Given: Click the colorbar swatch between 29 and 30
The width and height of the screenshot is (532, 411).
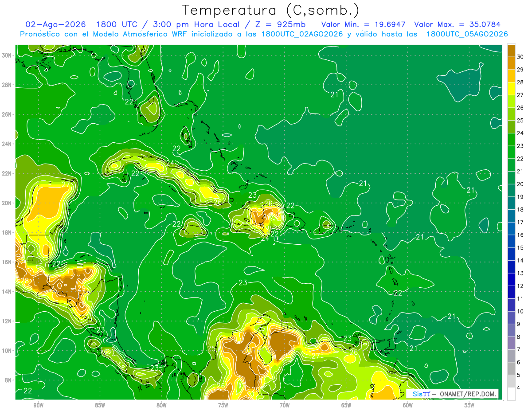Looking at the screenshot, I should click(512, 63).
